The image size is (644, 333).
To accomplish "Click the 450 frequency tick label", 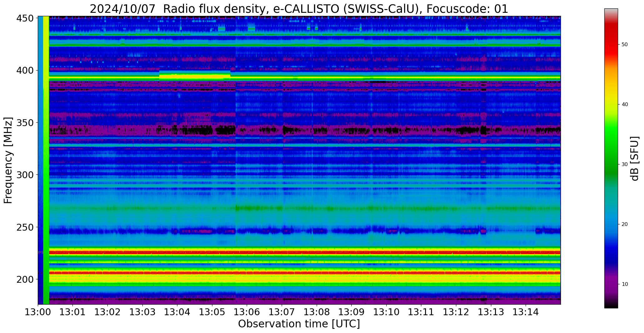I will point(25,18).
